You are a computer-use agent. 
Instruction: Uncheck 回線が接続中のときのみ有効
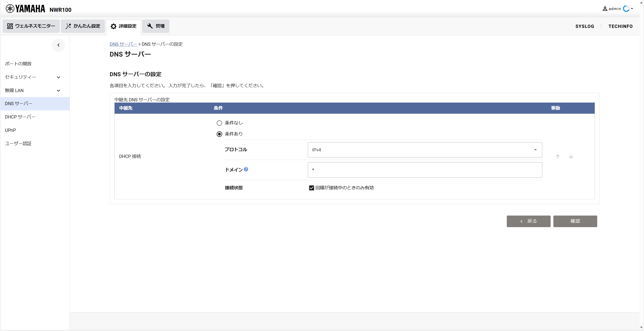coord(311,188)
